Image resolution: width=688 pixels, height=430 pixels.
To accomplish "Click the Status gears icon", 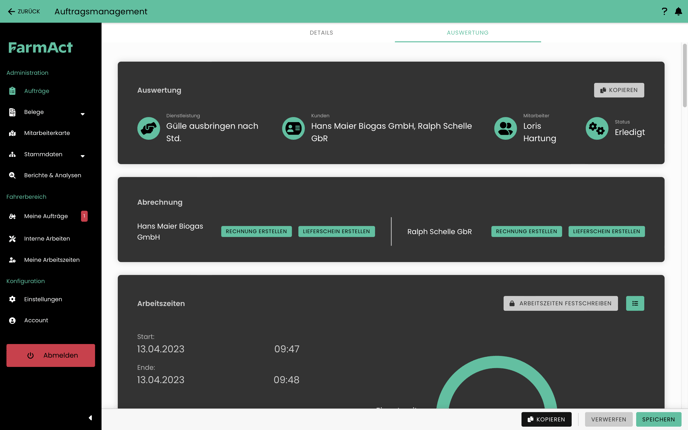I will coord(597,129).
